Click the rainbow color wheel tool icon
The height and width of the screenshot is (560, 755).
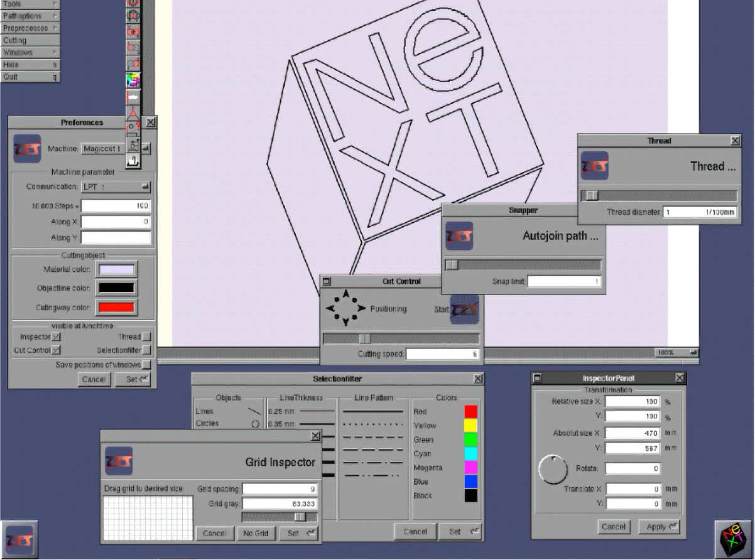(x=133, y=80)
